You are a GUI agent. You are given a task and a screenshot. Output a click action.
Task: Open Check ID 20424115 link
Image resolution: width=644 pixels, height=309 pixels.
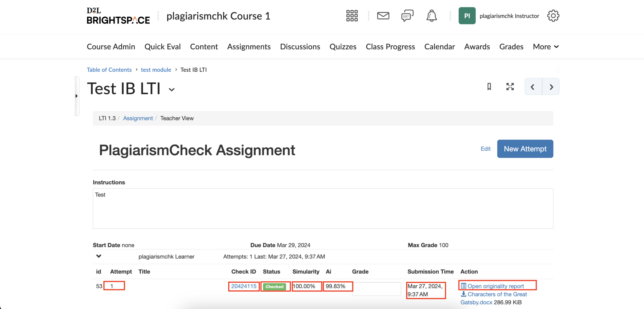pyautogui.click(x=243, y=286)
